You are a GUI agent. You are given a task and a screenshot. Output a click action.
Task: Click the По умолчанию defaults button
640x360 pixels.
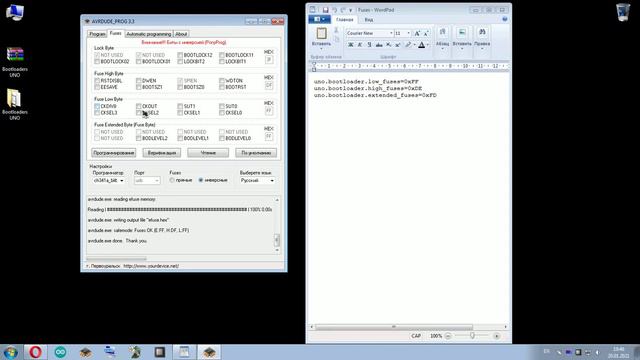click(256, 153)
